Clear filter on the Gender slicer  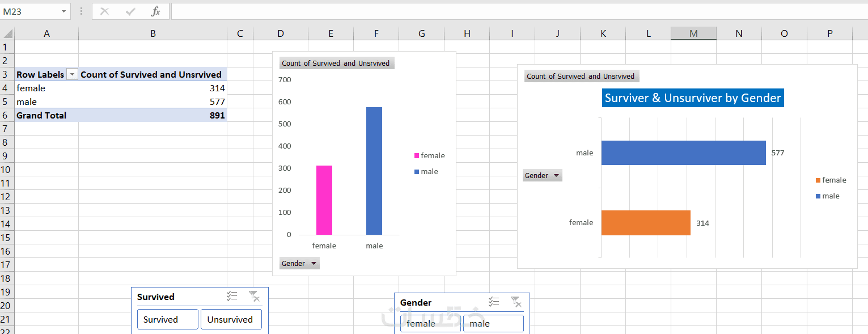coord(516,302)
